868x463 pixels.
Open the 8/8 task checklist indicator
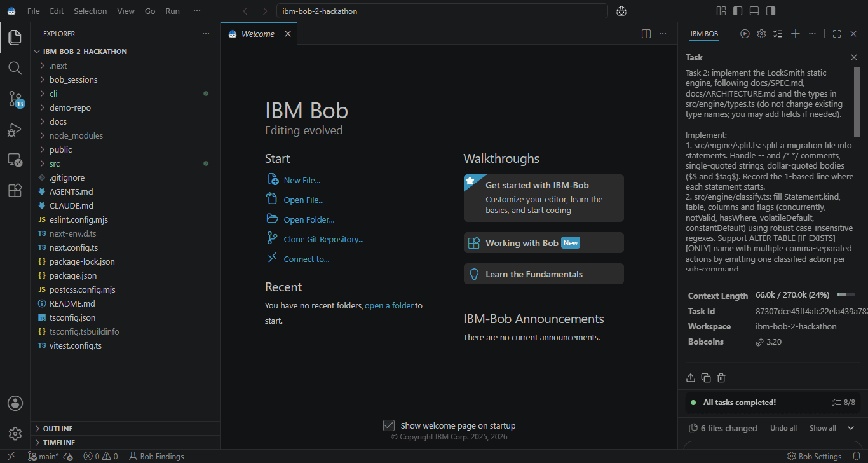[x=843, y=403]
